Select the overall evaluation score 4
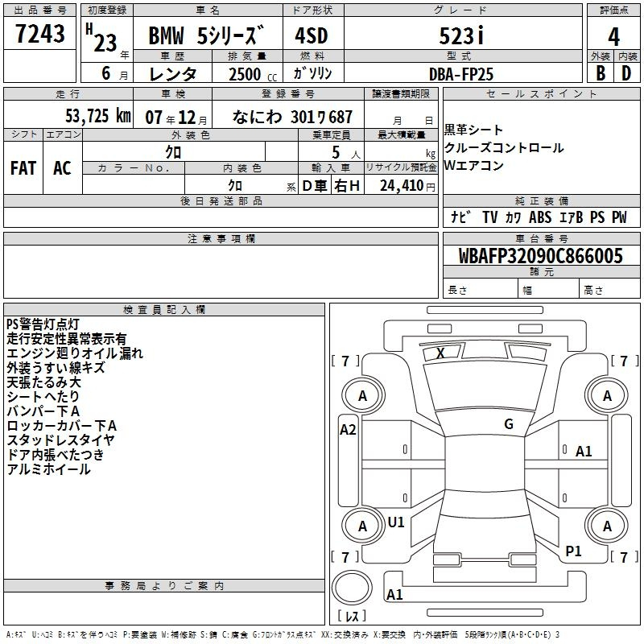 (x=613, y=36)
